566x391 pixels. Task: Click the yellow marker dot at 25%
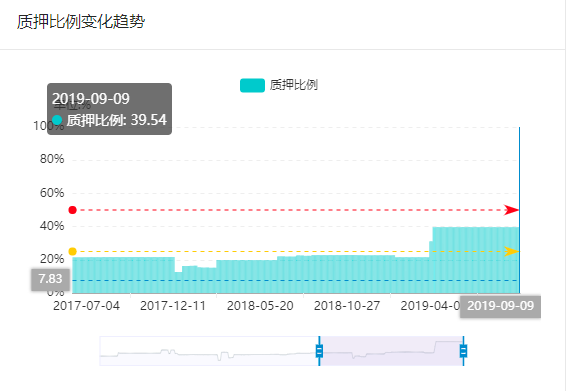point(73,251)
